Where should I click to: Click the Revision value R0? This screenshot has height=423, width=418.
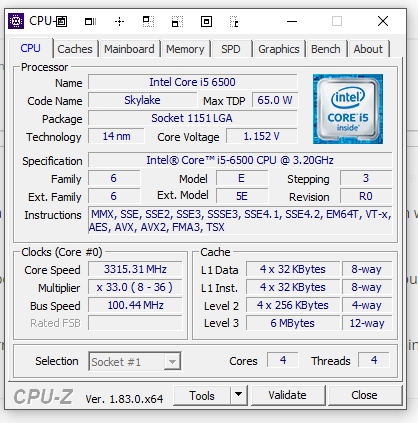(366, 196)
